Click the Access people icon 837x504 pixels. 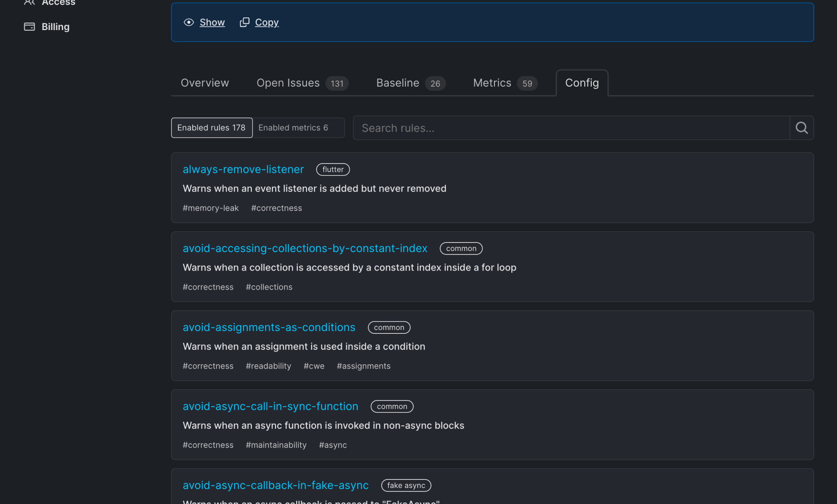29,2
